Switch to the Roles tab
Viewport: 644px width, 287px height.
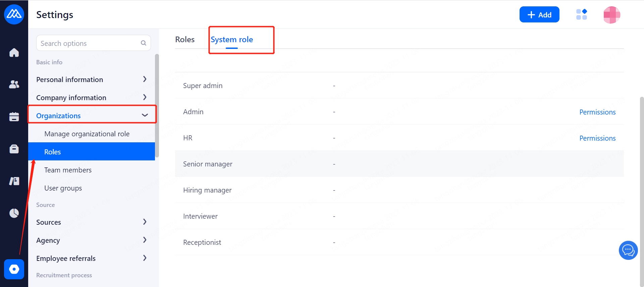coord(185,40)
